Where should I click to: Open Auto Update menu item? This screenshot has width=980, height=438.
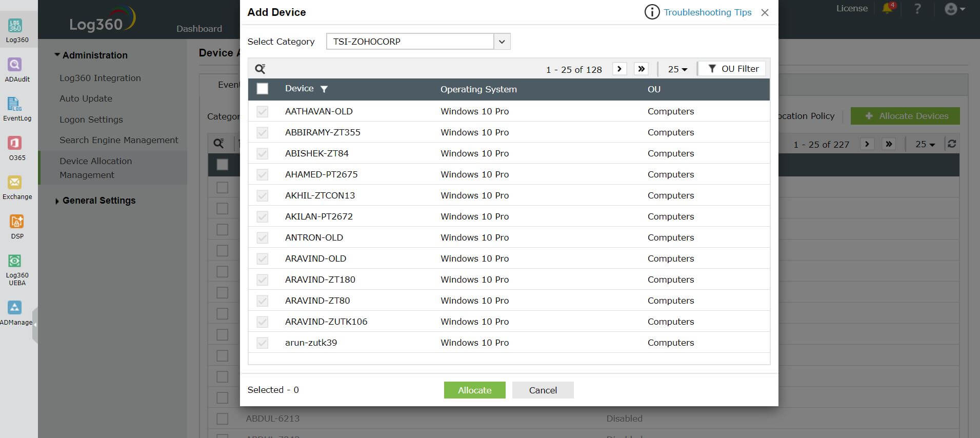click(x=86, y=98)
